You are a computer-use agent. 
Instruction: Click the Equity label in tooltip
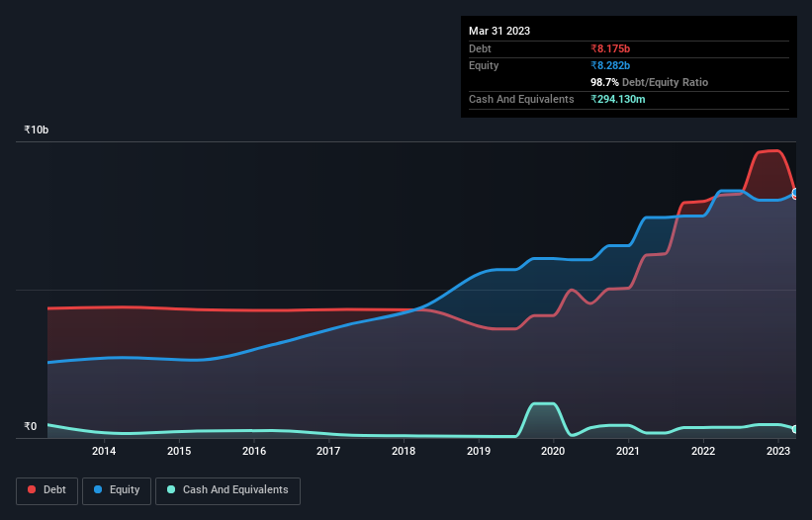tap(484, 65)
